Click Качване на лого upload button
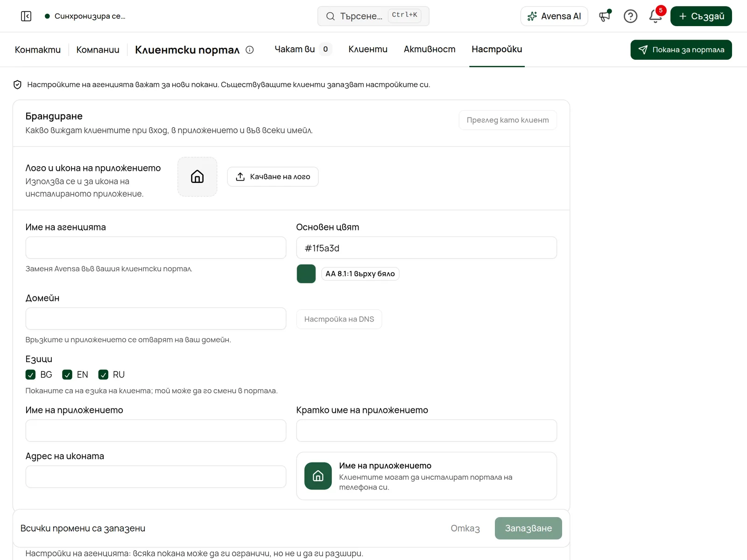The height and width of the screenshot is (560, 747). point(273,176)
